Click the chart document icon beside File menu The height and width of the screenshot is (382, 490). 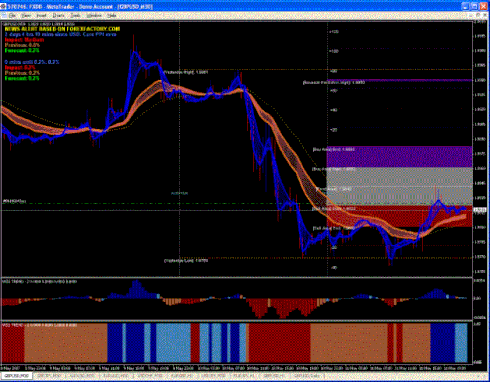click(x=3, y=16)
